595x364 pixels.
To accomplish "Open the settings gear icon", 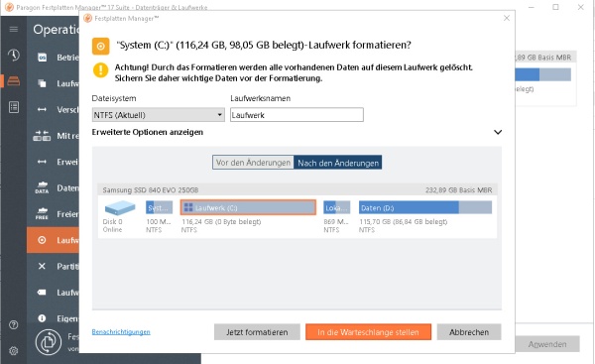I will (x=14, y=351).
